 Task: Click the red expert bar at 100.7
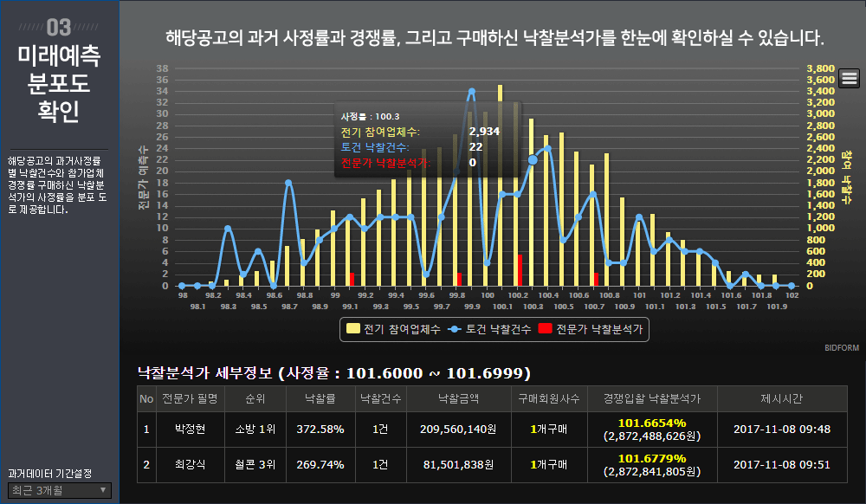596,280
